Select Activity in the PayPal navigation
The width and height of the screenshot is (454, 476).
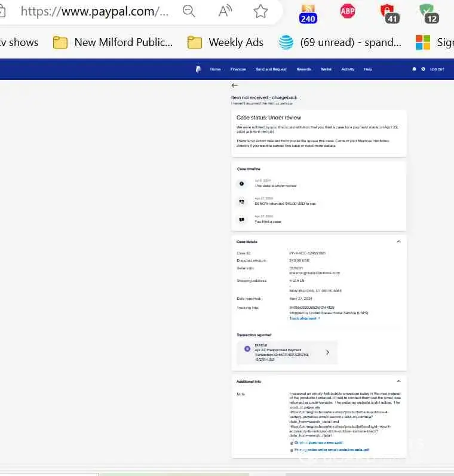348,69
